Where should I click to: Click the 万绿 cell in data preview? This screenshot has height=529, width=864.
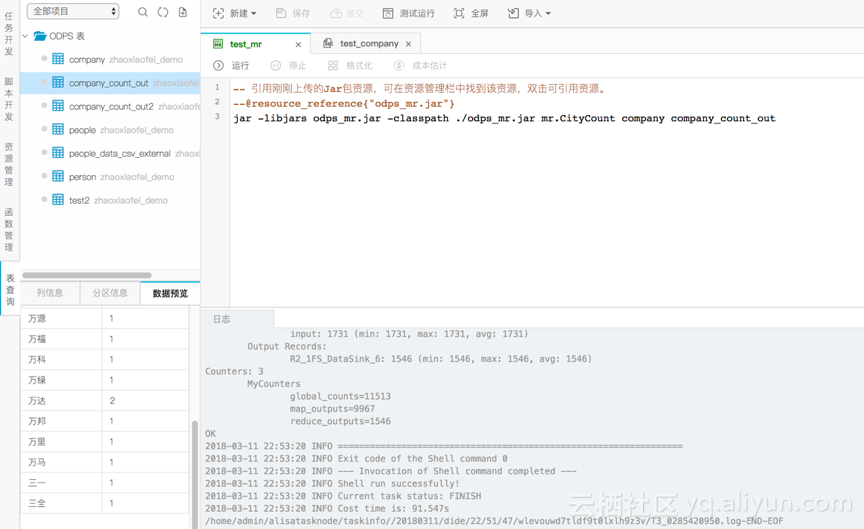(x=61, y=380)
